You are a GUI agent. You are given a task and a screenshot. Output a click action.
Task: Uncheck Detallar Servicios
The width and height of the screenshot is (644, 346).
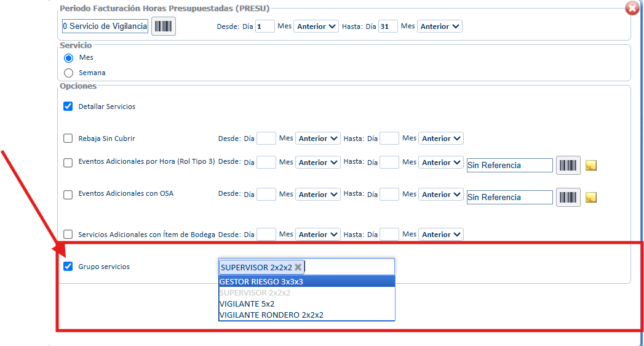coord(68,107)
